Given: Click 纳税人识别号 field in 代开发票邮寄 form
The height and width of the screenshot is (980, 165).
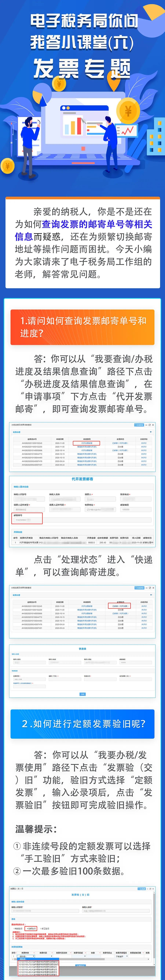Looking at the screenshot, I should pyautogui.click(x=29, y=499).
